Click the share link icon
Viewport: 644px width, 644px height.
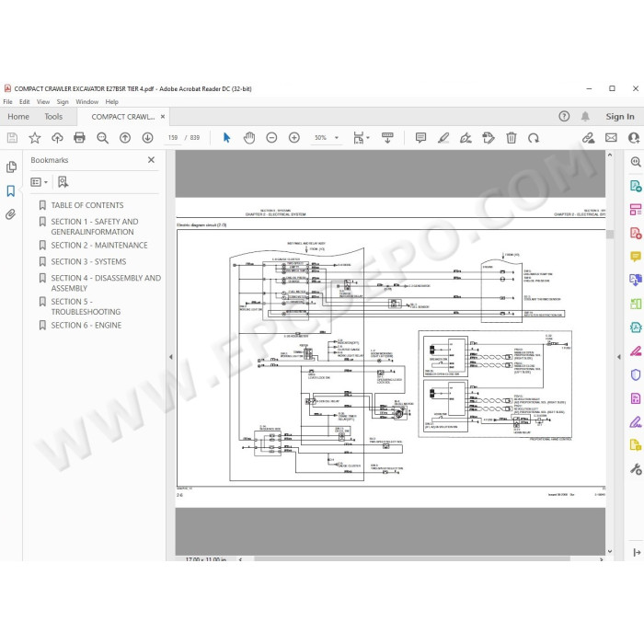point(588,138)
